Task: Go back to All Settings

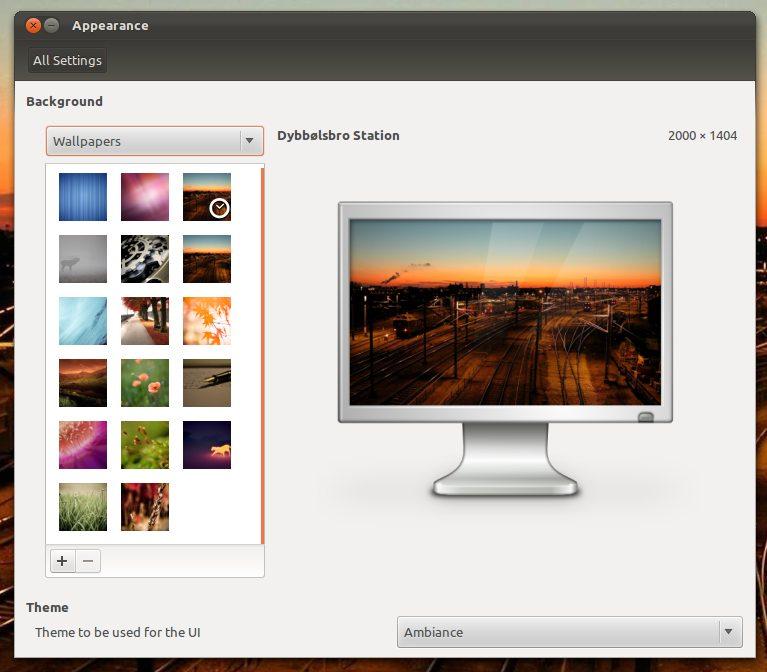Action: [67, 60]
